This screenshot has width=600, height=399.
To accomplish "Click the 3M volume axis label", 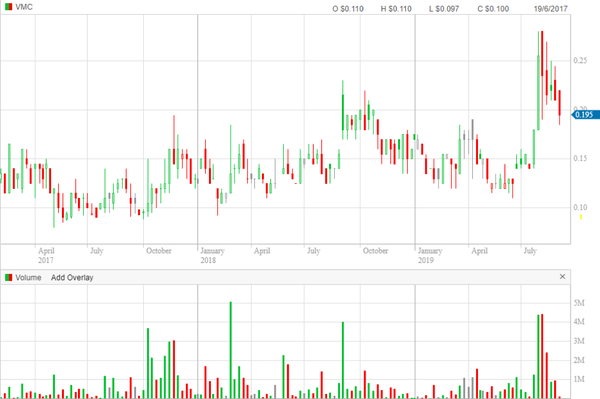I will [x=579, y=341].
